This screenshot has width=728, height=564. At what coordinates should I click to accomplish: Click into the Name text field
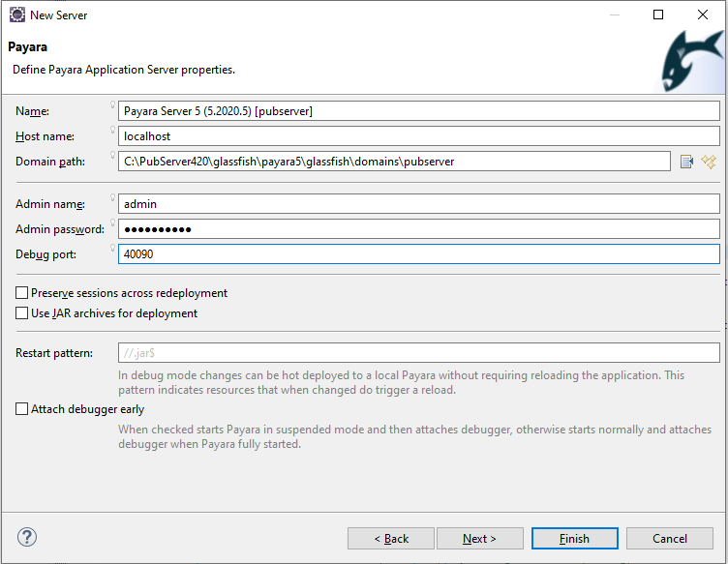418,111
